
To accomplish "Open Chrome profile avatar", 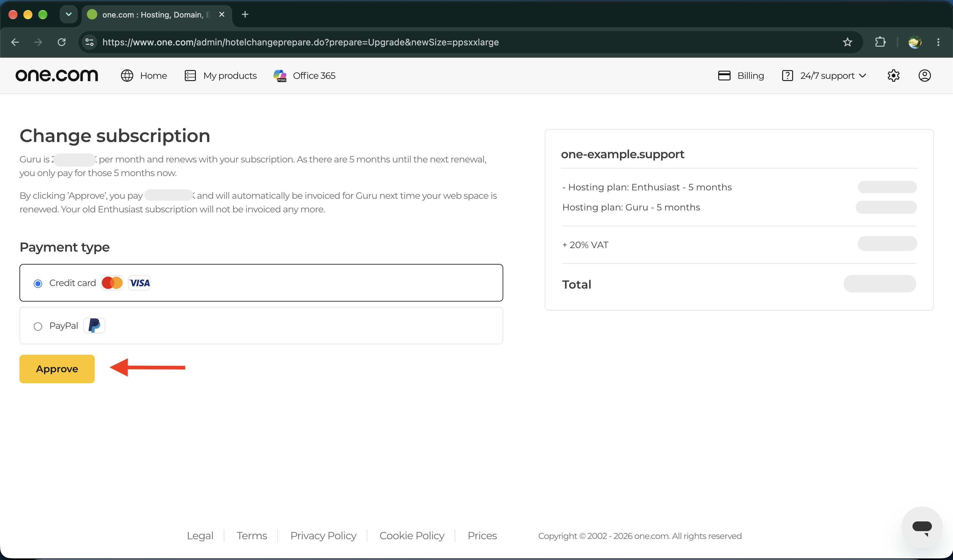I will pyautogui.click(x=915, y=42).
